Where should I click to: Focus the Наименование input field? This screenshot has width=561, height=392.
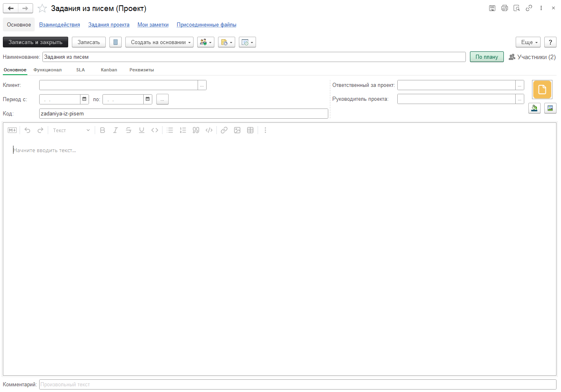coord(254,57)
